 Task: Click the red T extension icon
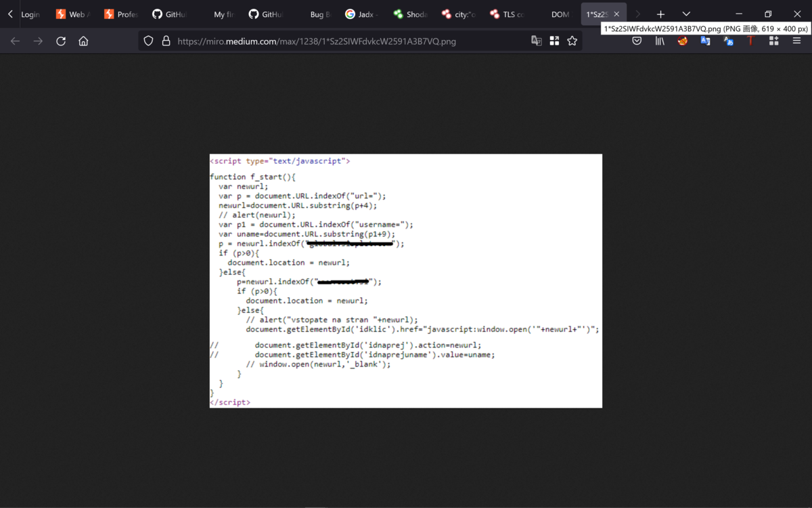tap(750, 41)
